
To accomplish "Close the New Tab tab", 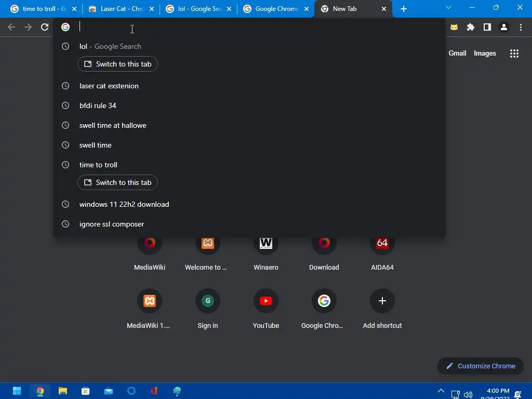I will pos(384,9).
